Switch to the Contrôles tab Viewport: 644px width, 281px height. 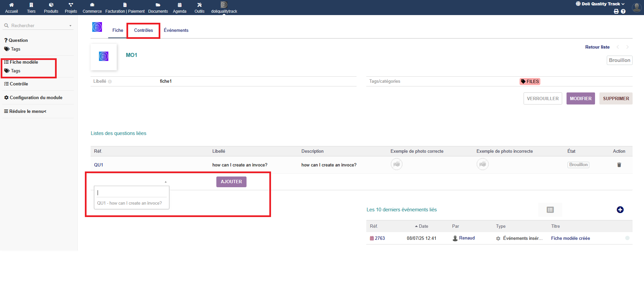pyautogui.click(x=144, y=30)
